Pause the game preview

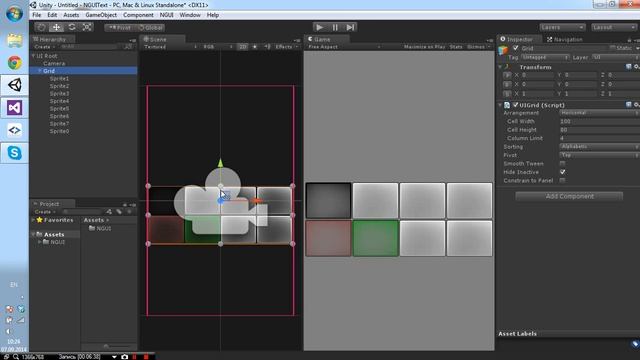pos(335,27)
